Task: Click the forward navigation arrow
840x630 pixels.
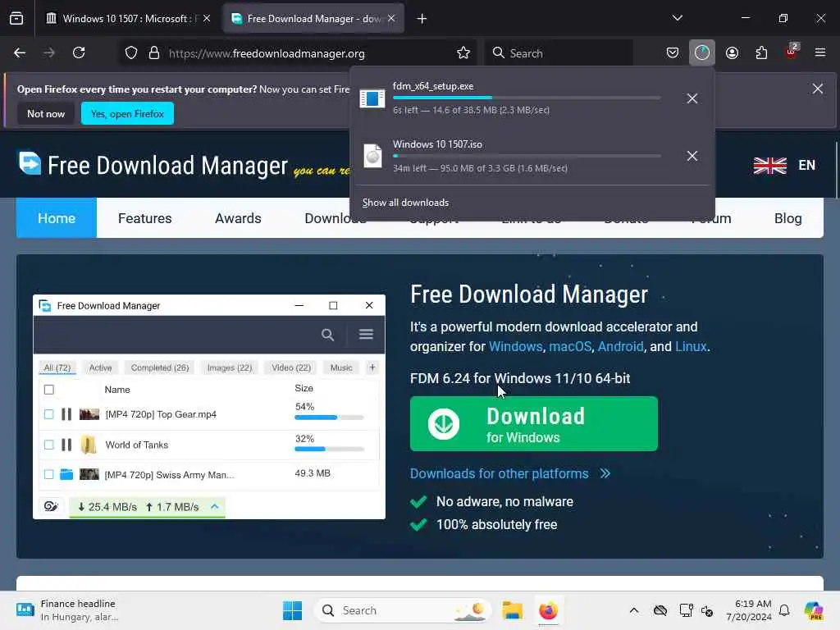Action: coord(48,52)
